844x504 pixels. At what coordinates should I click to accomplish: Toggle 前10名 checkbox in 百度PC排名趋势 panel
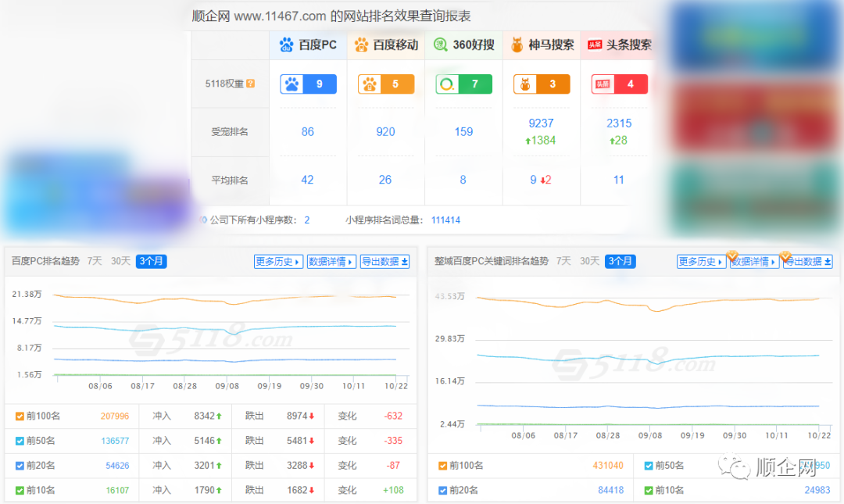click(20, 491)
